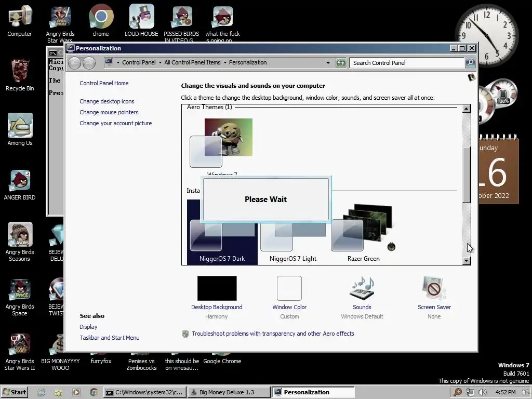Open the 'chome' desktop shortcut
Screen dimensions: 532x399
coord(101,20)
